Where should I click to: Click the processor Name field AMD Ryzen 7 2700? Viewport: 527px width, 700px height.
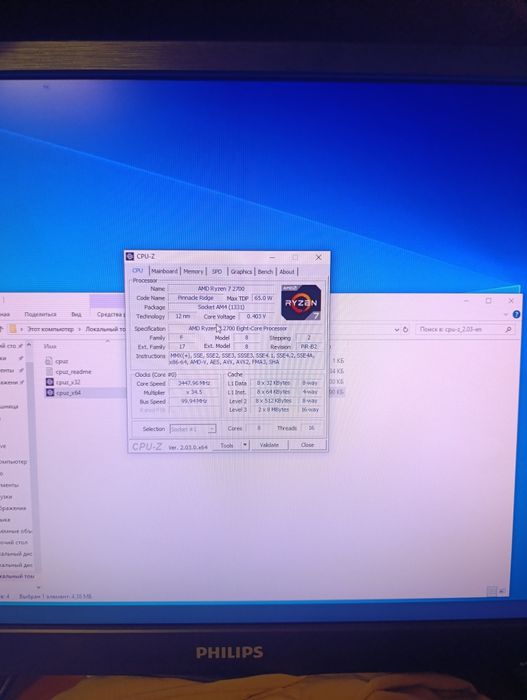[x=221, y=289]
